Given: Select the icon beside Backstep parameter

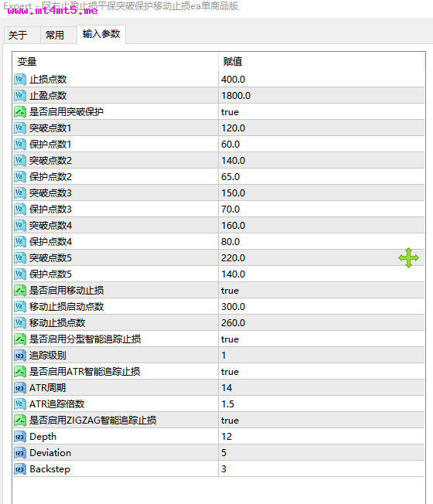Looking at the screenshot, I should [19, 469].
